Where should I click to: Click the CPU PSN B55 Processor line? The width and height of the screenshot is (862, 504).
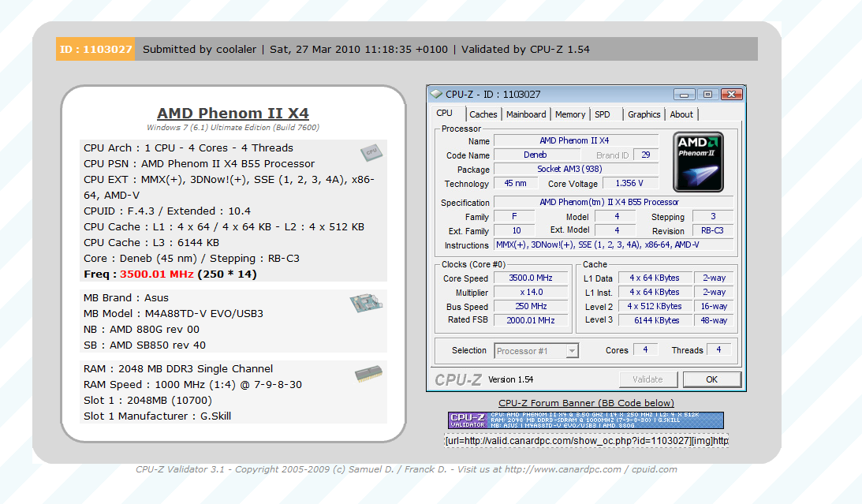click(199, 164)
